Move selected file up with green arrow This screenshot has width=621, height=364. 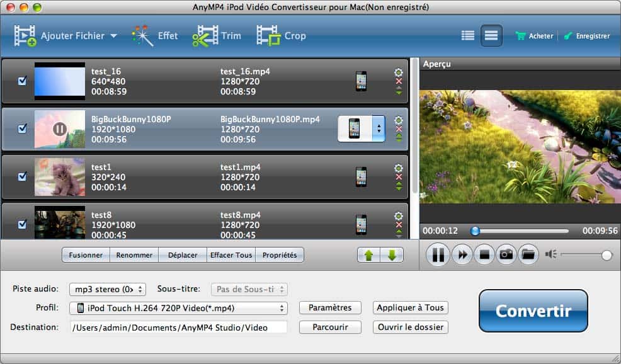(368, 255)
